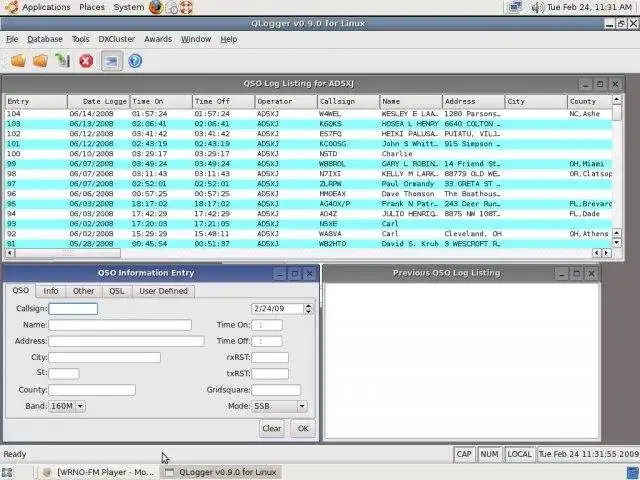Select log row with callsign ES7FQ
Screen dimensions: 640x480
tap(309, 134)
